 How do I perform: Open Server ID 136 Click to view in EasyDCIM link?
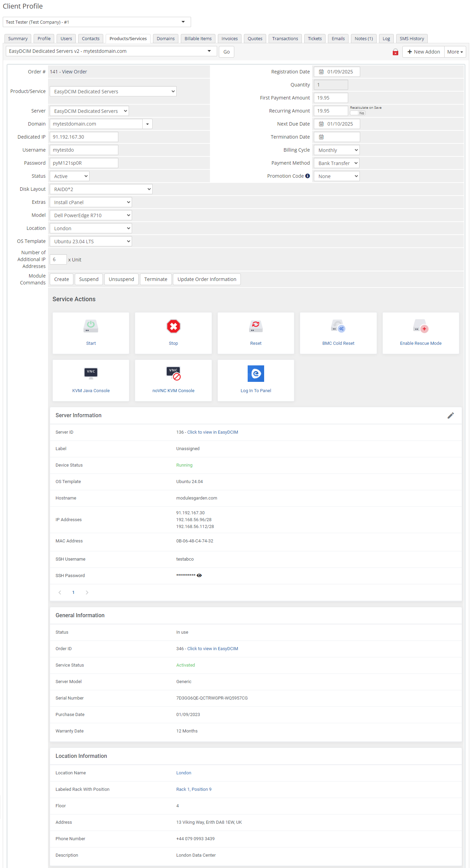click(207, 432)
